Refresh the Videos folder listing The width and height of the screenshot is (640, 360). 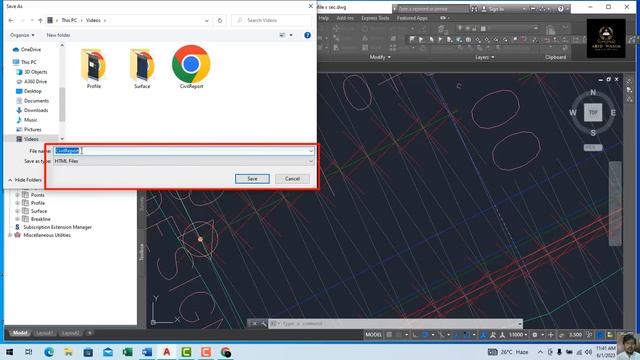(x=220, y=20)
